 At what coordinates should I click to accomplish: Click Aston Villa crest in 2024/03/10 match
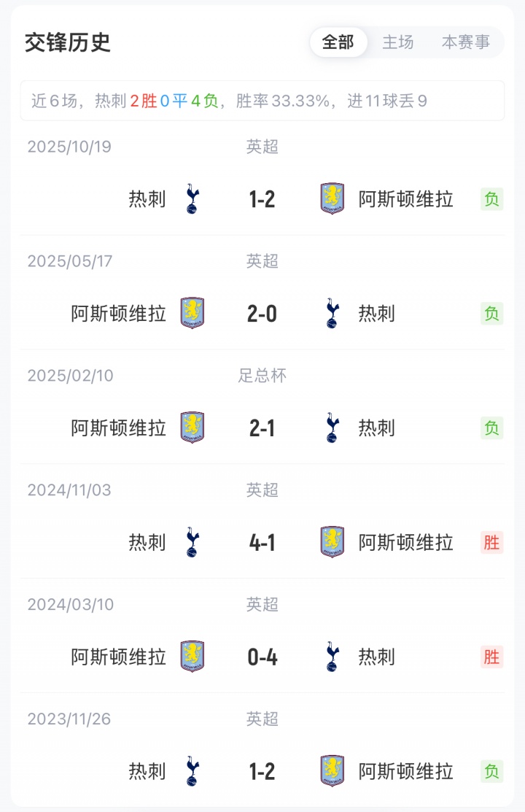[192, 657]
